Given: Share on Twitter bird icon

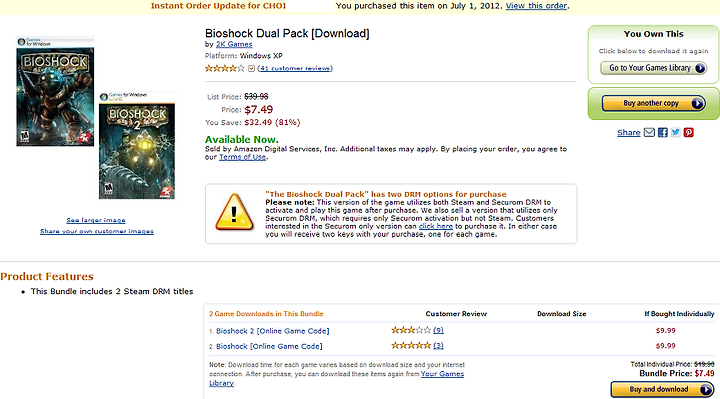Looking at the screenshot, I should (x=675, y=133).
